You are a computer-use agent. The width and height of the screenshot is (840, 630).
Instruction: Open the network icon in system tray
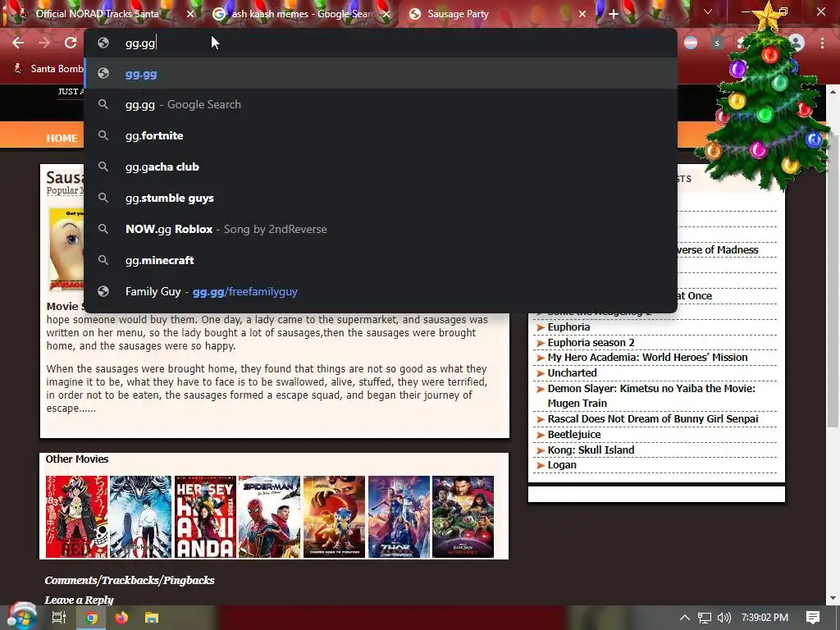(x=705, y=618)
